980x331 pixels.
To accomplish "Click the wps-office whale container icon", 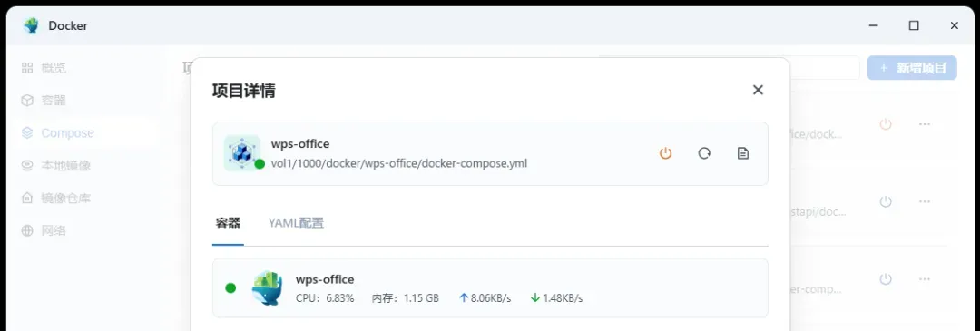I will point(267,287).
